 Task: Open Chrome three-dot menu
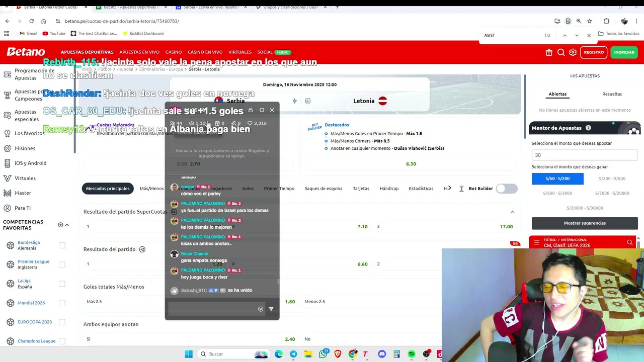pyautogui.click(x=637, y=21)
